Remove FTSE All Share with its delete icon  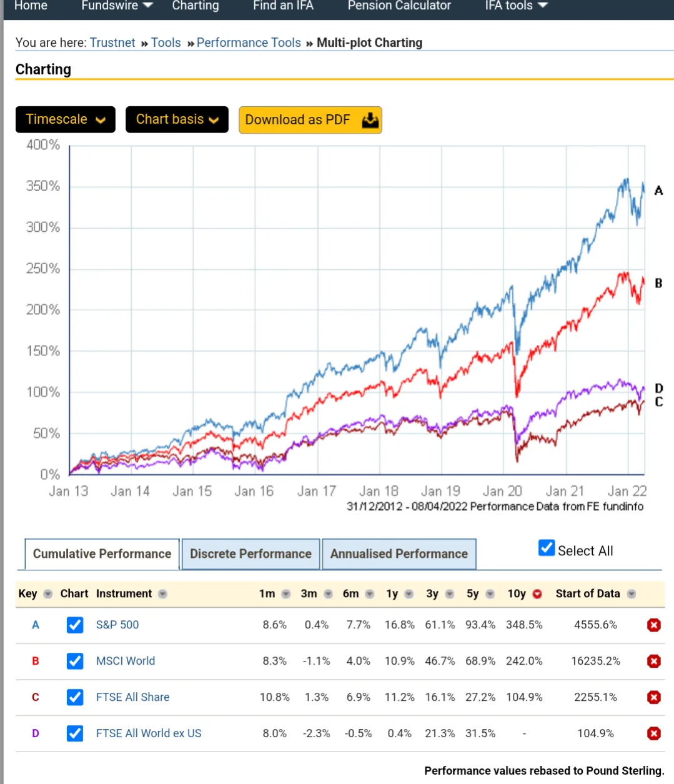pyautogui.click(x=653, y=697)
